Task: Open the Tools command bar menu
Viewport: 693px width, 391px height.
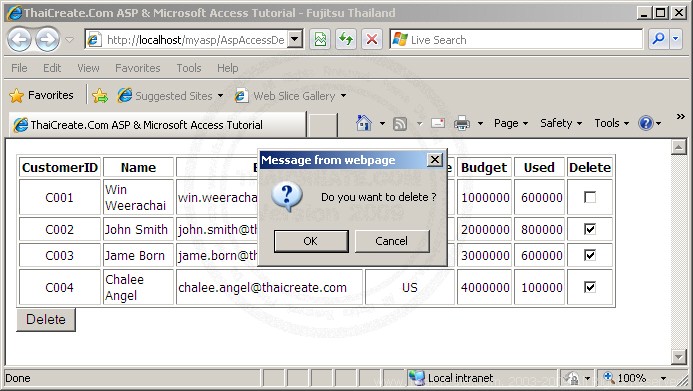Action: (x=611, y=123)
